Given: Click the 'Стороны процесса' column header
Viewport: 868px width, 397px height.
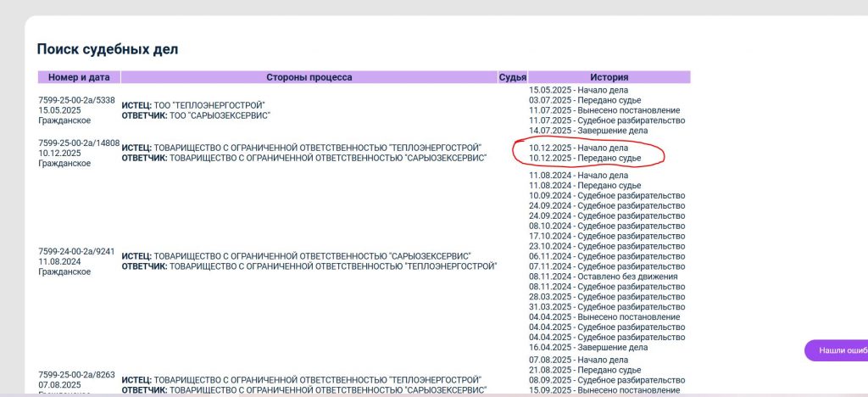Looking at the screenshot, I should coord(309,77).
